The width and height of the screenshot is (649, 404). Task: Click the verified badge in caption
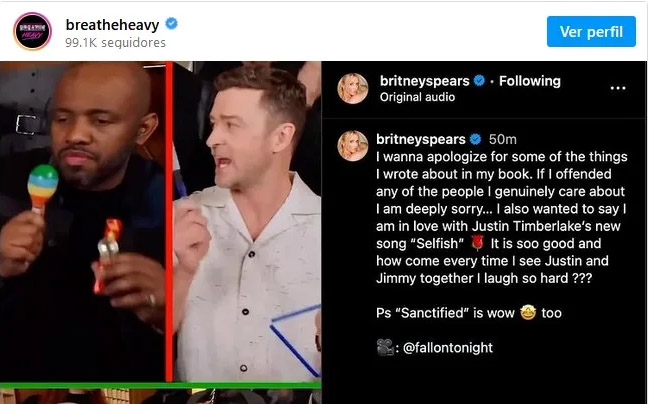[476, 139]
